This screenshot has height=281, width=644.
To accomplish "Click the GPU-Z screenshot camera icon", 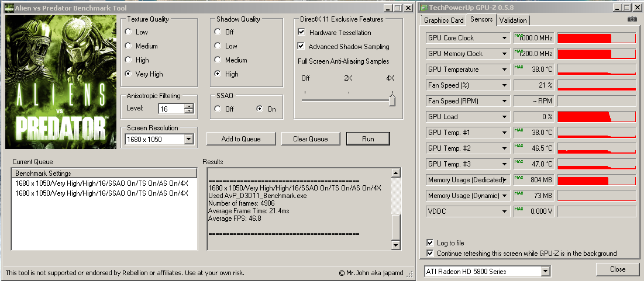I will [632, 19].
